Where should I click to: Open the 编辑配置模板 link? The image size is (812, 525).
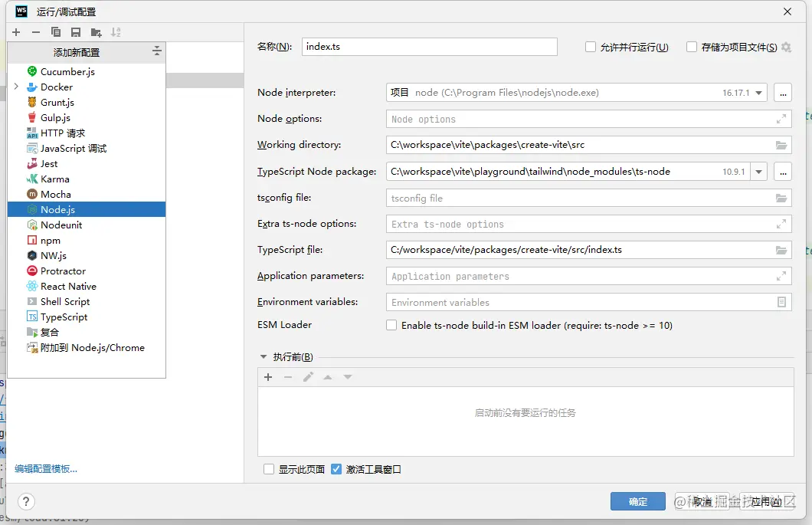[x=46, y=468]
